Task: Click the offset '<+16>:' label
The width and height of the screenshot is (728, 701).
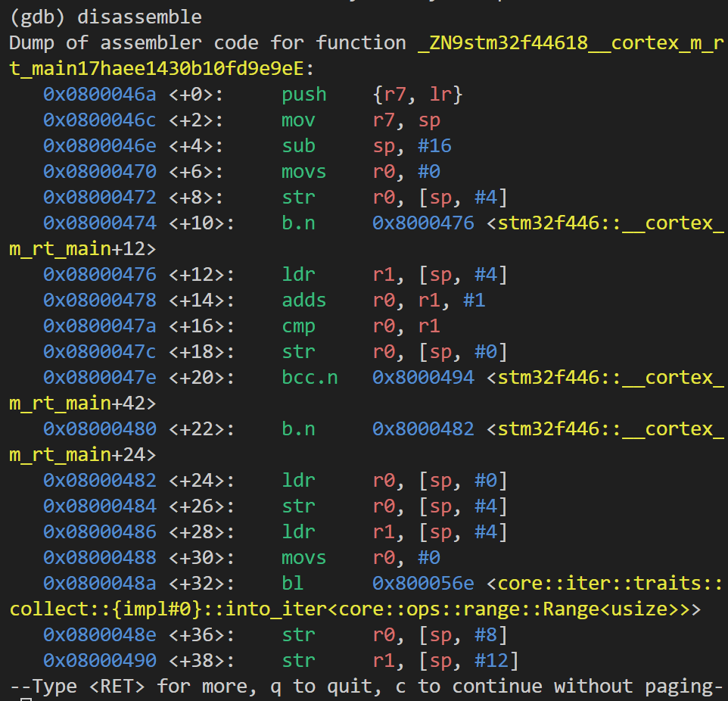Action: [x=202, y=326]
